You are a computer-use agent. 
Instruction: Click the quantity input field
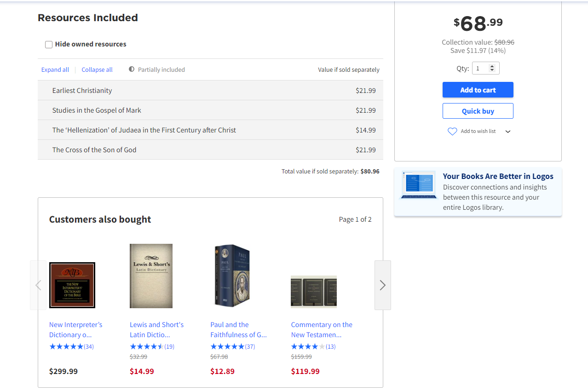(x=480, y=69)
